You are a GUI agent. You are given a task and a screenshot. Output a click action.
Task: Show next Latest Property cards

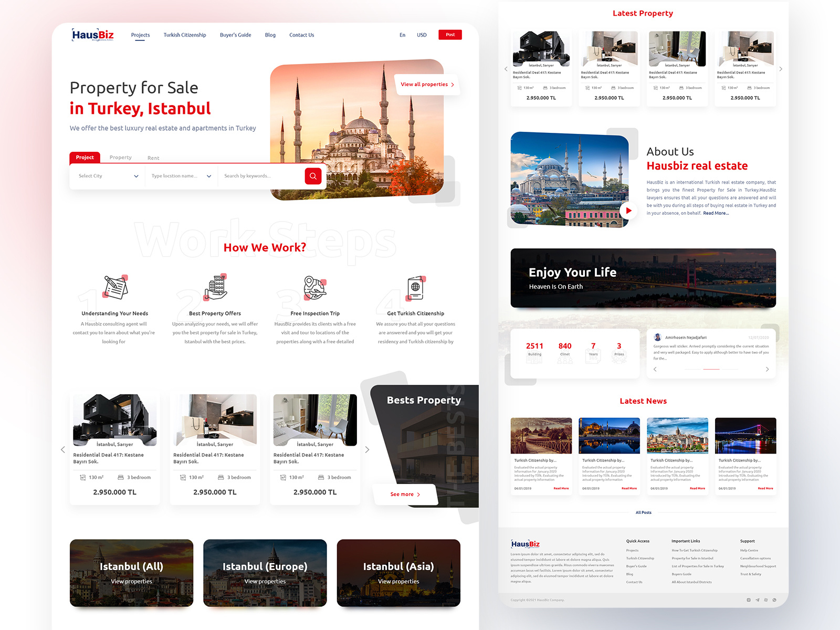point(781,69)
